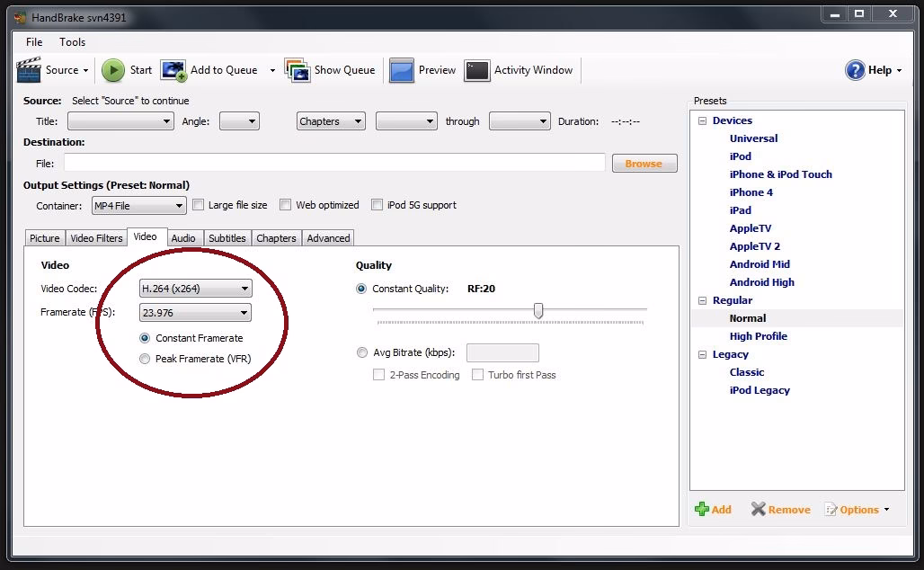Open the Tools menu
Image resolution: width=924 pixels, height=570 pixels.
[x=73, y=42]
